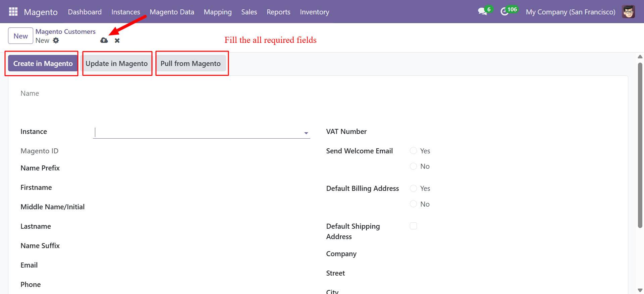Open the Sales menu
This screenshot has height=294, width=644.
[x=249, y=12]
